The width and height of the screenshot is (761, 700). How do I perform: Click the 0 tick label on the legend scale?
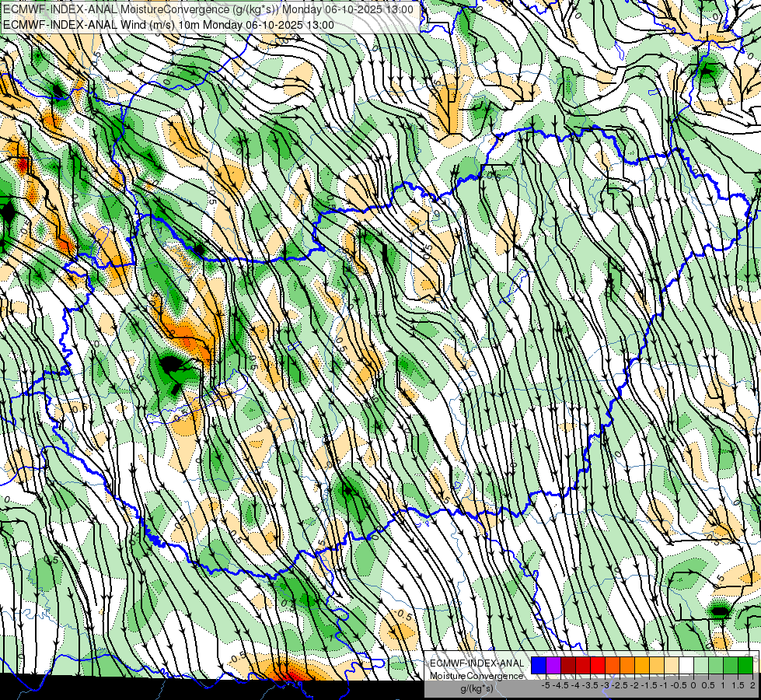(693, 685)
